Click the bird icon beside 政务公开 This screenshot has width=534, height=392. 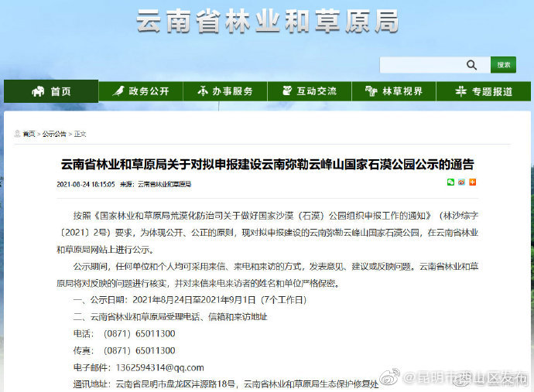(118, 91)
